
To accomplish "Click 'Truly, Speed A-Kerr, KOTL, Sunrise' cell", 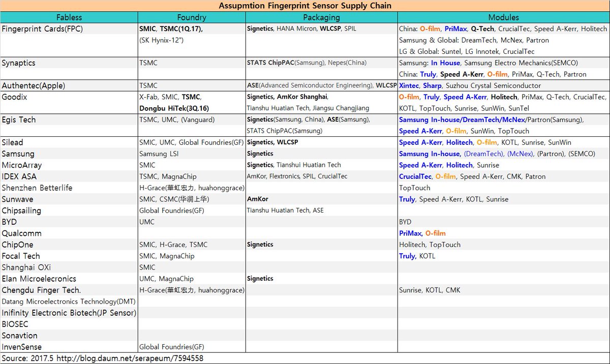I will click(x=453, y=199).
